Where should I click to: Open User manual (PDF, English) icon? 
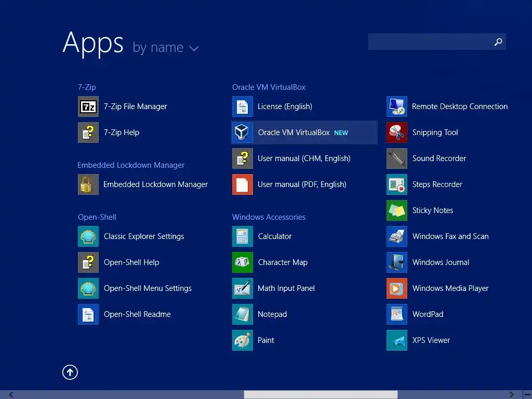(x=243, y=184)
